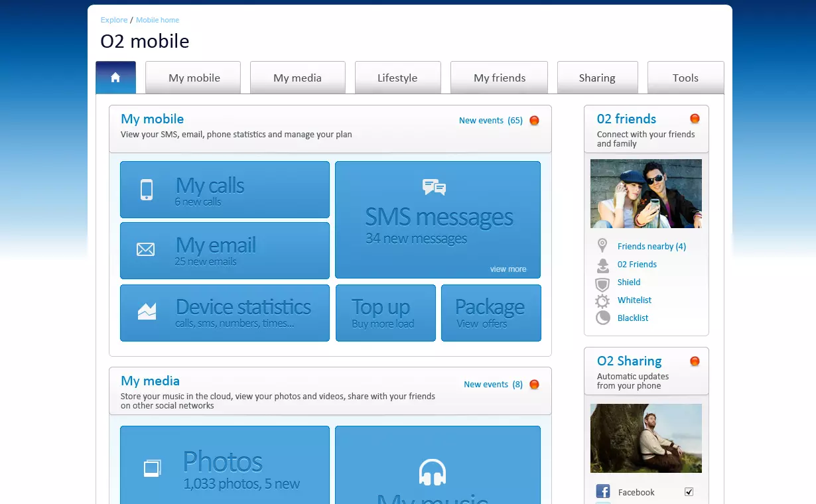Click the My media section heading
The image size is (816, 504).
point(150,381)
